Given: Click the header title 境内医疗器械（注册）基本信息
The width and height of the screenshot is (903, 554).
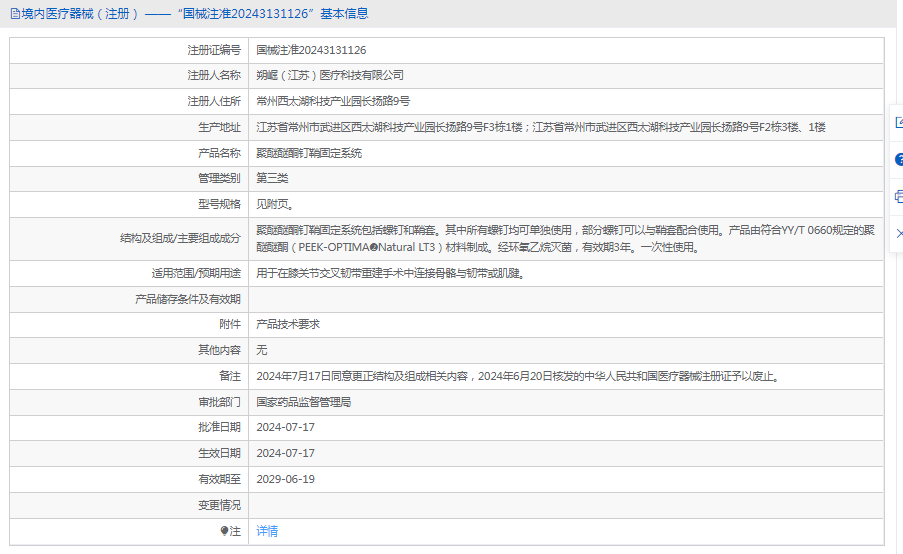Looking at the screenshot, I should (195, 14).
